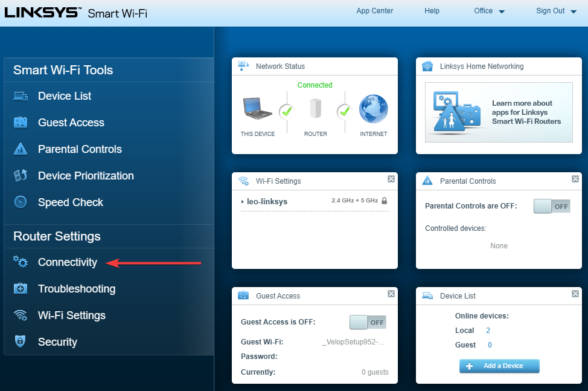This screenshot has height=391, width=588.
Task: Click the checkmark between router and internet
Action: (x=345, y=111)
